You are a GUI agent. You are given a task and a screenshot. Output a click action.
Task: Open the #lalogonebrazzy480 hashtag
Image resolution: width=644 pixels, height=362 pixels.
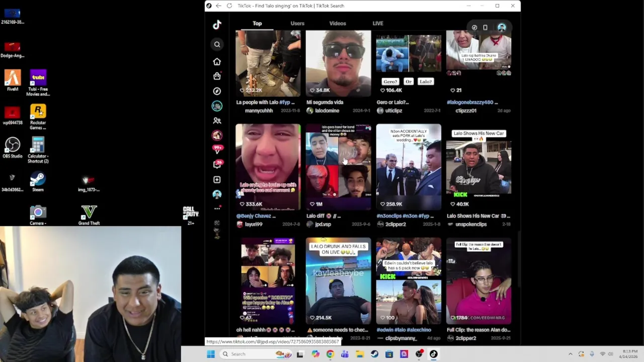coord(470,102)
